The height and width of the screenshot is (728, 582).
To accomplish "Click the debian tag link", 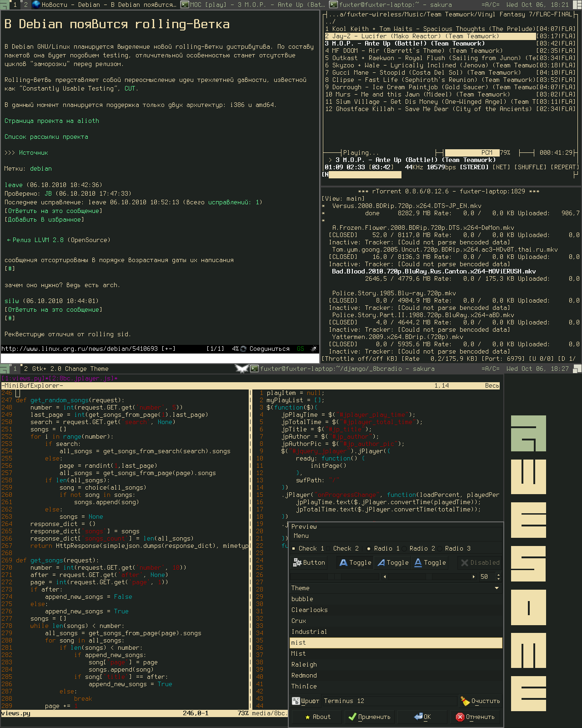I will [41, 168].
